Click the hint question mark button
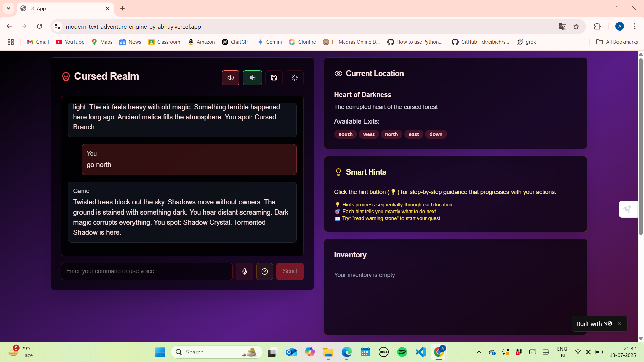 click(265, 271)
